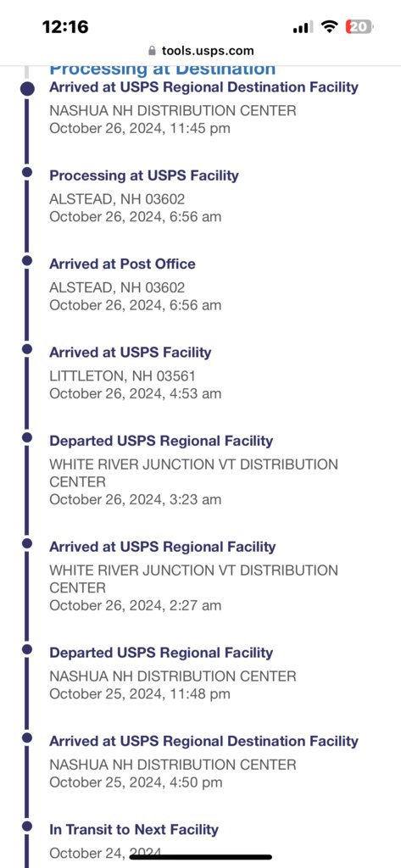
Task: Tap the home indicator bar at bottom
Action: pos(200,857)
